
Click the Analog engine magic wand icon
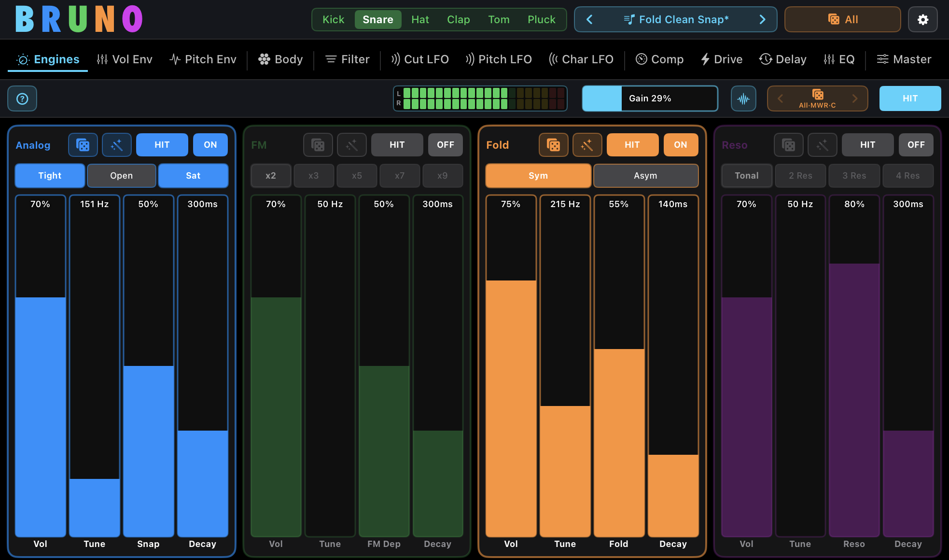click(117, 145)
